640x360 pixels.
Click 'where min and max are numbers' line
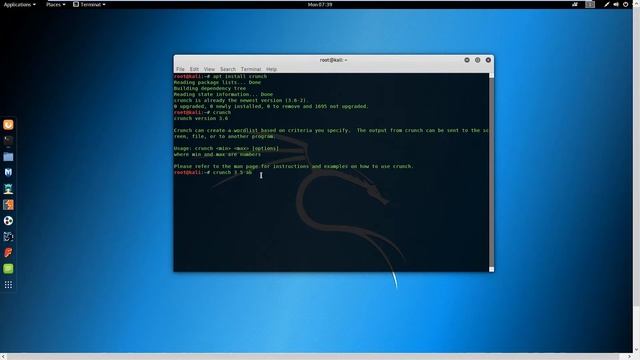[x=218, y=154]
